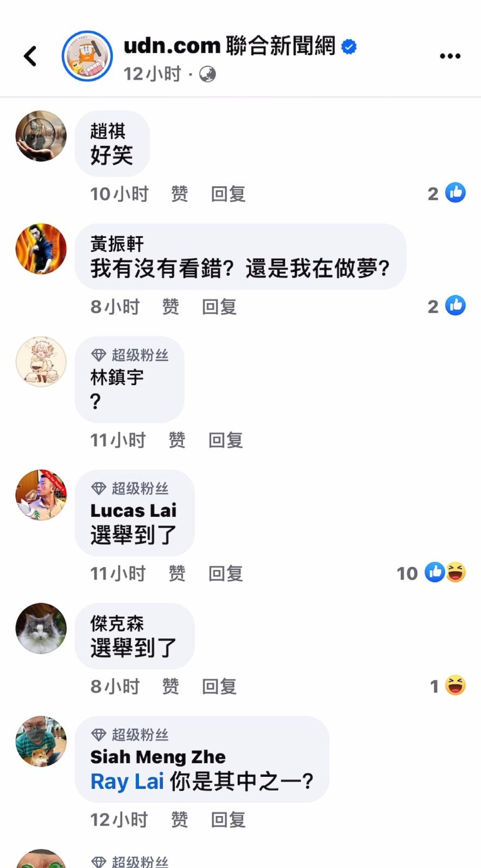Tap the globe public visibility icon
This screenshot has height=868, width=481.
(207, 74)
